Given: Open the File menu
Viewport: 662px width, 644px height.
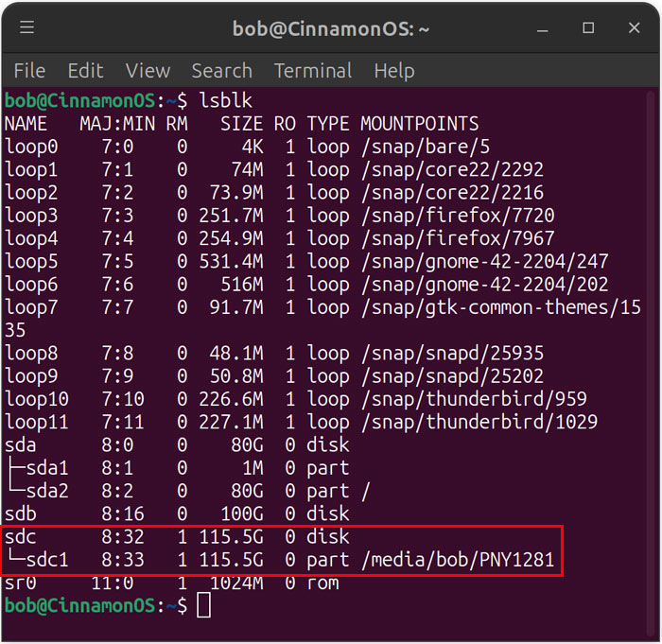Looking at the screenshot, I should (x=29, y=71).
